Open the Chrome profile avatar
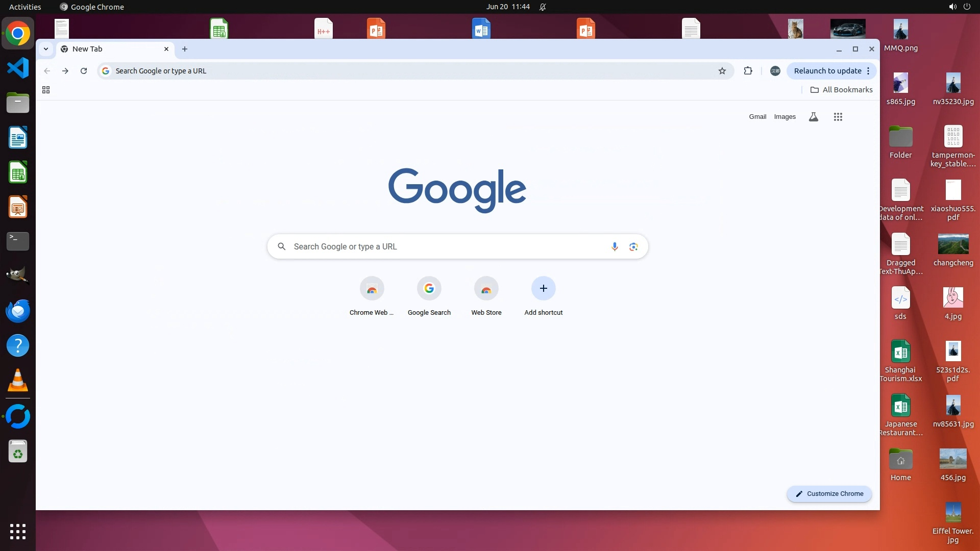The height and width of the screenshot is (551, 980). click(x=775, y=71)
